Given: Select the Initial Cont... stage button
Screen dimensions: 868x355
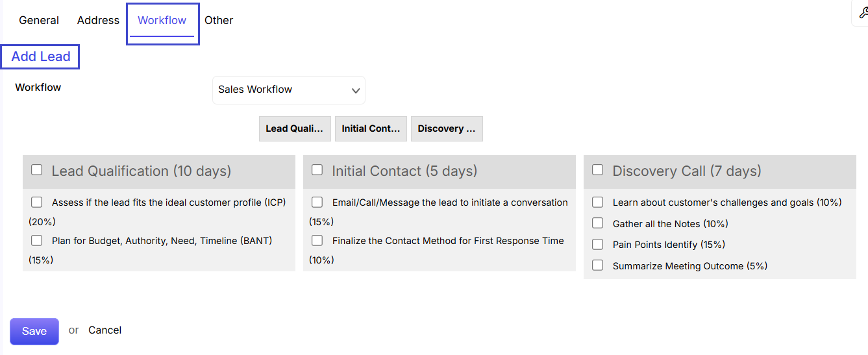Looking at the screenshot, I should click(x=371, y=129).
